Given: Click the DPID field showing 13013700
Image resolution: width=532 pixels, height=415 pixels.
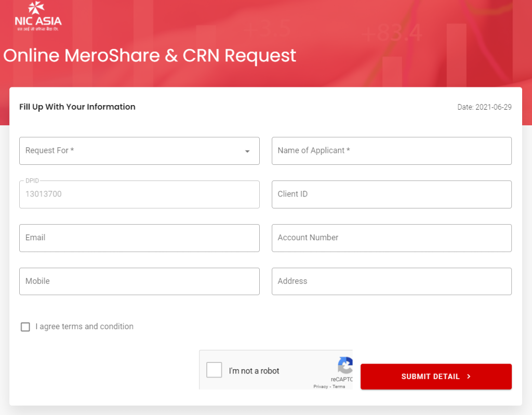Looking at the screenshot, I should [x=139, y=194].
